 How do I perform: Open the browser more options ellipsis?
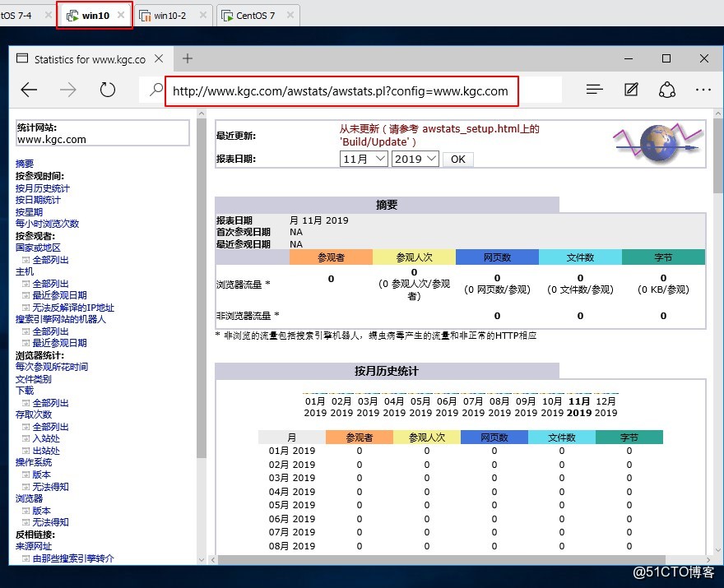[x=703, y=90]
